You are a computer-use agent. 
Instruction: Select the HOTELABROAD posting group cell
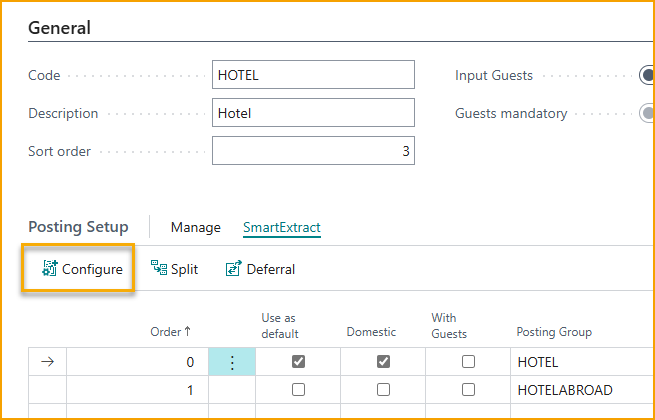pyautogui.click(x=564, y=390)
